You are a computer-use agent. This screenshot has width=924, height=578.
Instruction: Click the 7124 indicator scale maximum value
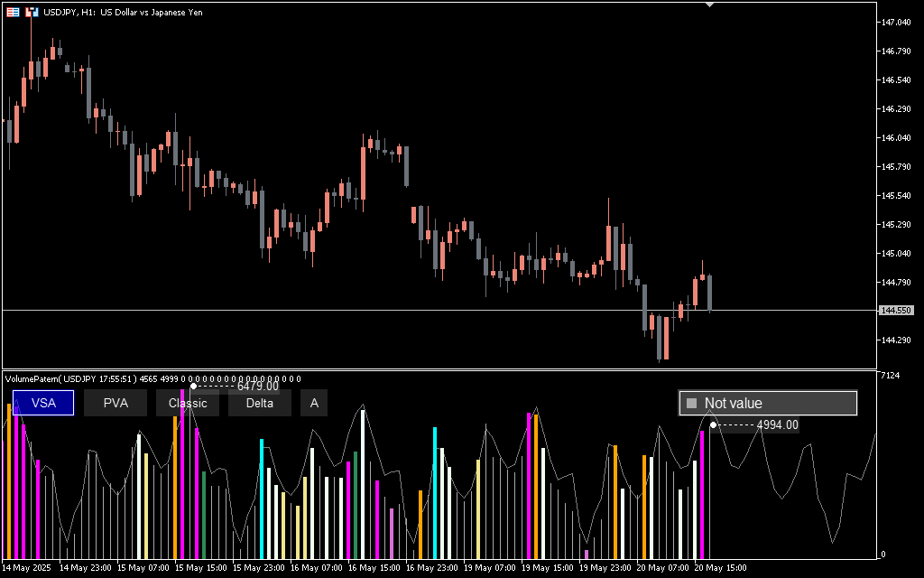click(889, 376)
